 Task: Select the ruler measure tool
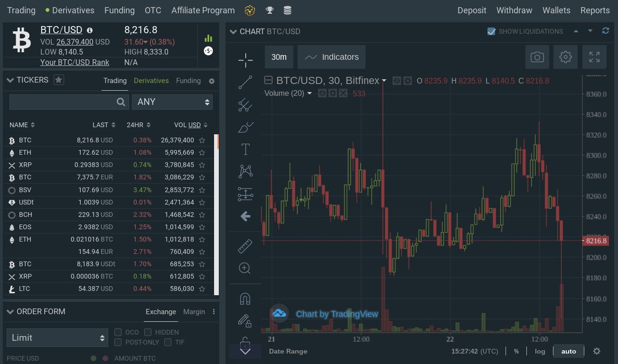(x=245, y=246)
